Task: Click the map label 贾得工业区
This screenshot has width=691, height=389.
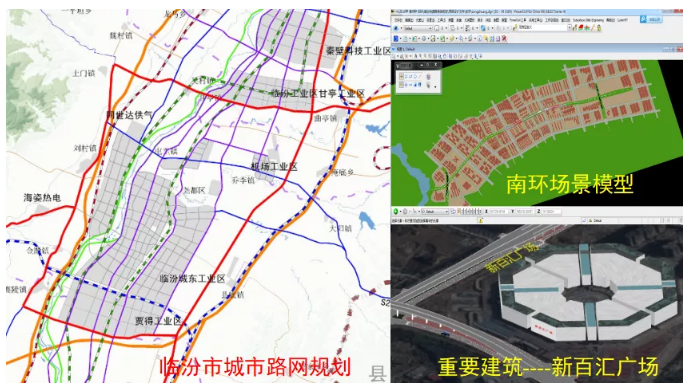Action: [x=158, y=321]
